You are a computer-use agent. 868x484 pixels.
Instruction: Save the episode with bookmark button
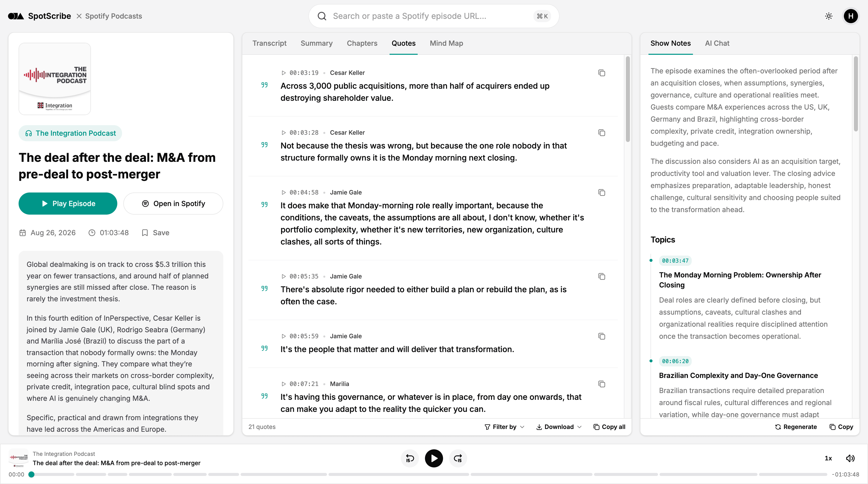click(x=155, y=232)
